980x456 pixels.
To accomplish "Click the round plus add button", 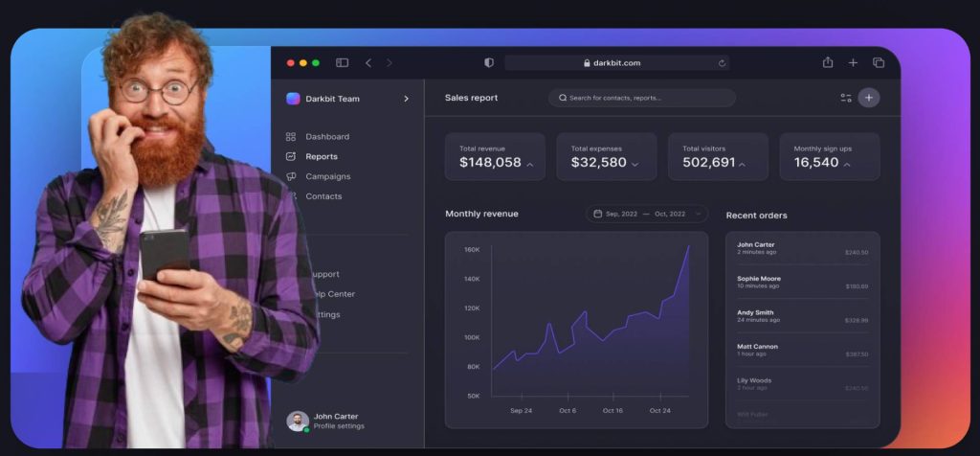I will [x=868, y=98].
